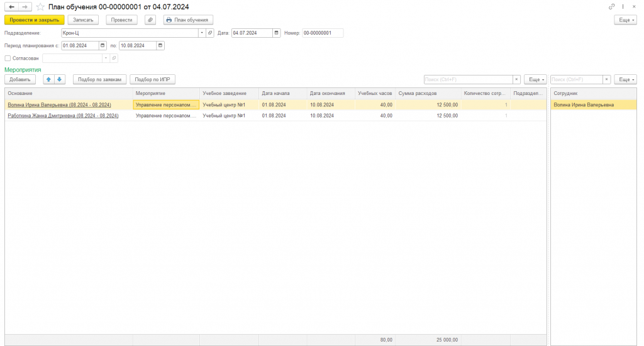
Task: Select Учебный центр №1 in Работкина row
Action: pos(229,116)
